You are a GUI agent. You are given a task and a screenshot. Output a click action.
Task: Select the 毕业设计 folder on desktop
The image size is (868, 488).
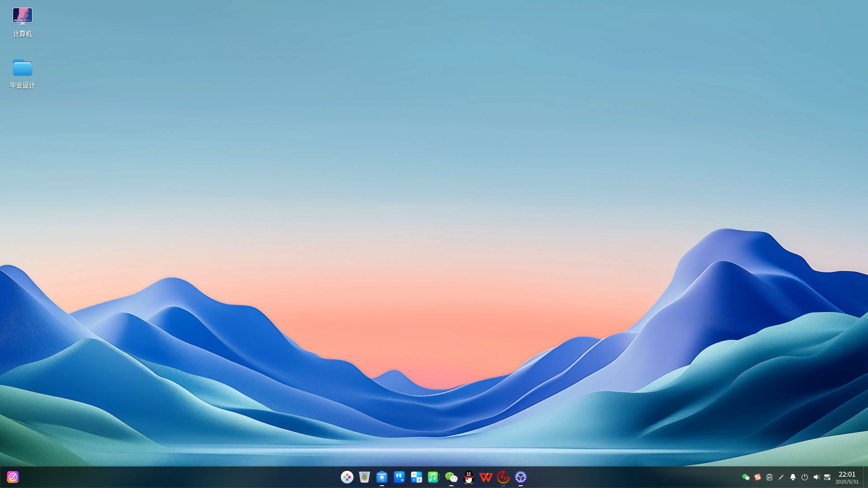22,74
